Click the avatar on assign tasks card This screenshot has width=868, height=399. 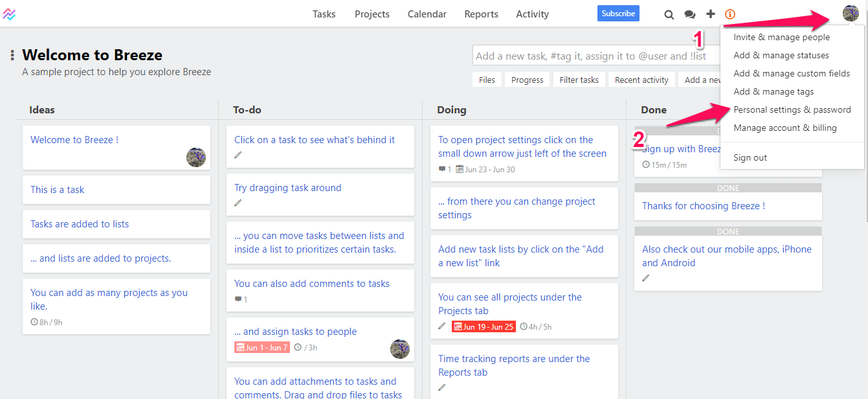[x=400, y=349]
